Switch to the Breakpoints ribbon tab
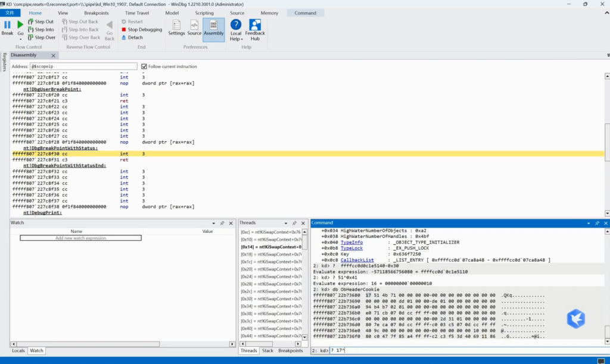Image resolution: width=610 pixels, height=364 pixels. point(96,13)
